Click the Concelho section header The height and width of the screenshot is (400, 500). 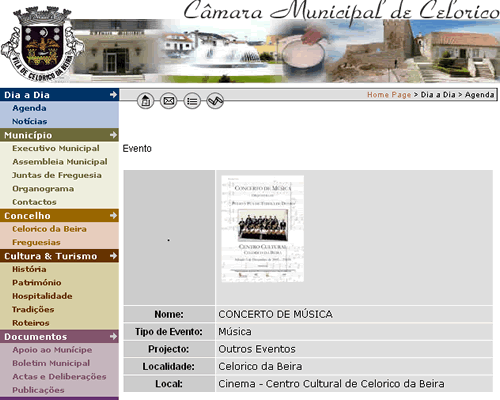pyautogui.click(x=59, y=216)
